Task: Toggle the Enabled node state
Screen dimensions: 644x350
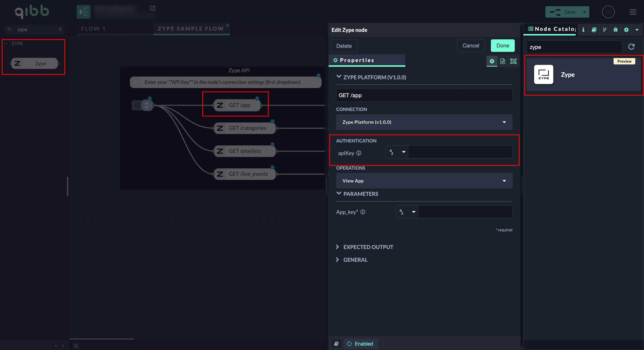Action: point(361,344)
